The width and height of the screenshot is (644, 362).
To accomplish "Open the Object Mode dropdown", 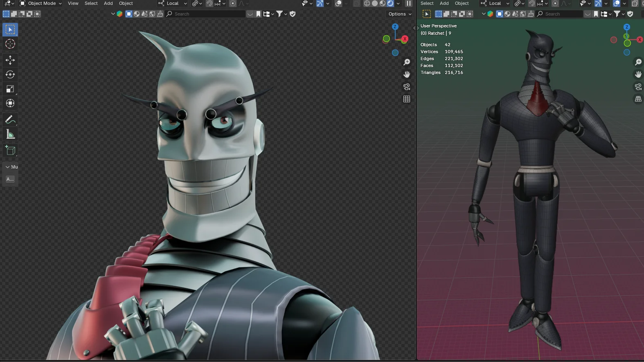I will pyautogui.click(x=41, y=3).
